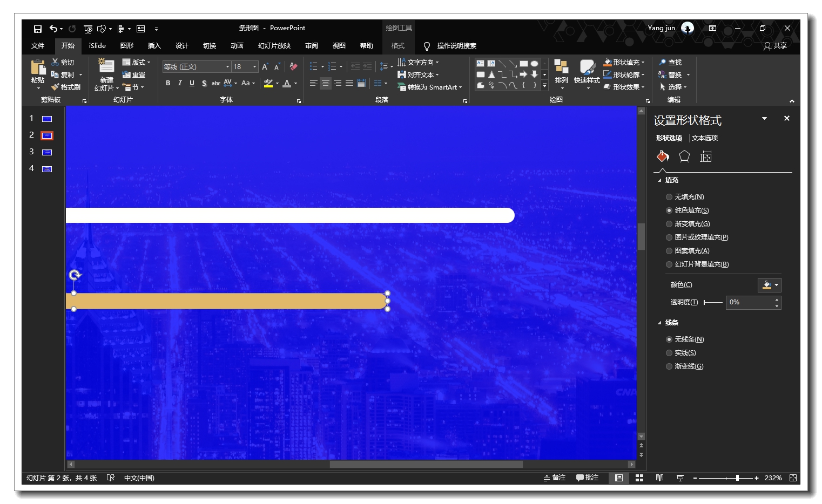The image size is (822, 504).
Task: Fit slide to current window
Action: point(793,478)
